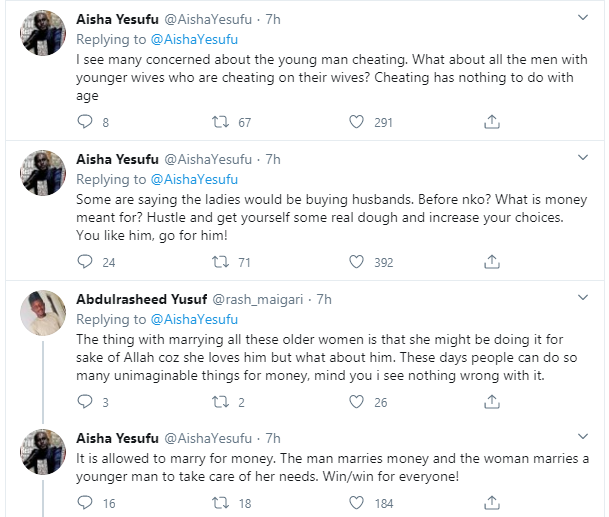Like the tweet with 291 likes
The height and width of the screenshot is (517, 609).
(357, 122)
